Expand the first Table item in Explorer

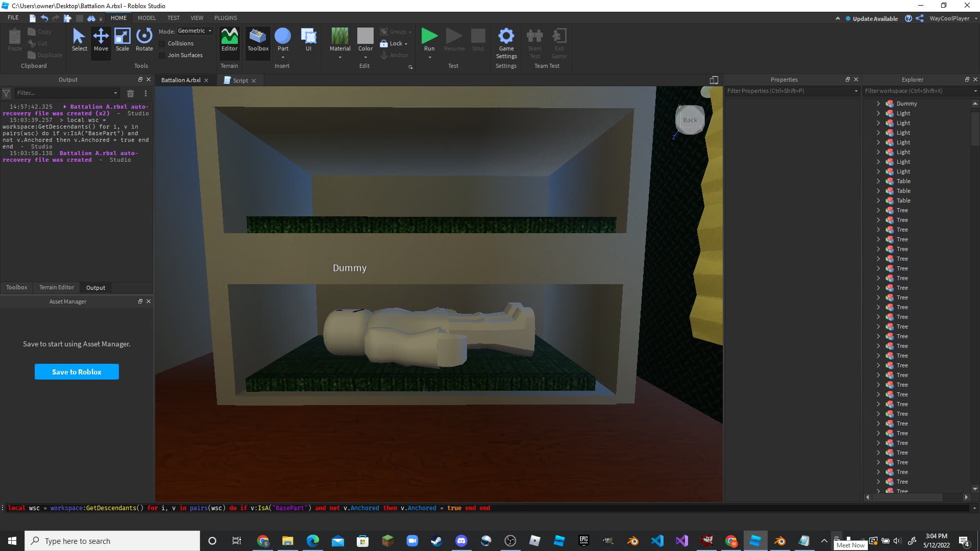point(878,181)
